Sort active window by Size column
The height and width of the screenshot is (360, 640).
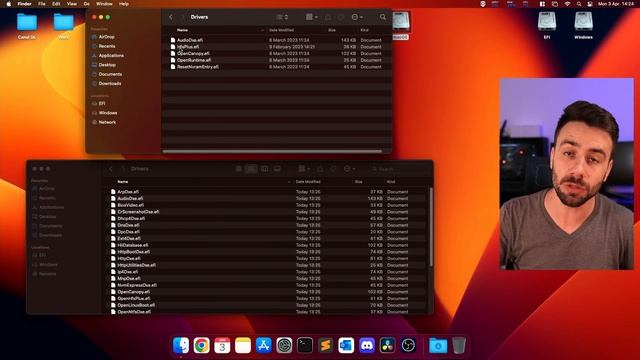(332, 30)
